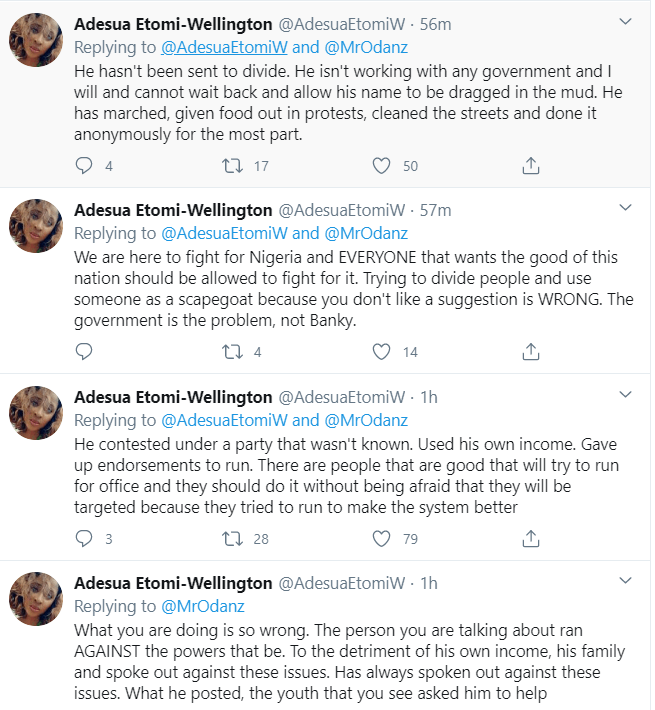Open the options chevron on the last tweet
The height and width of the screenshot is (710, 655).
click(625, 581)
